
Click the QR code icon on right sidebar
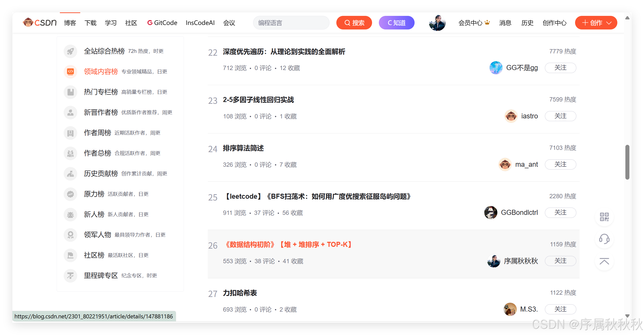coord(604,217)
